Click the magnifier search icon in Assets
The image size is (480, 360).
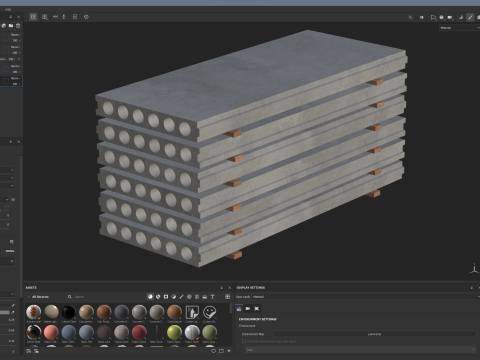70,297
